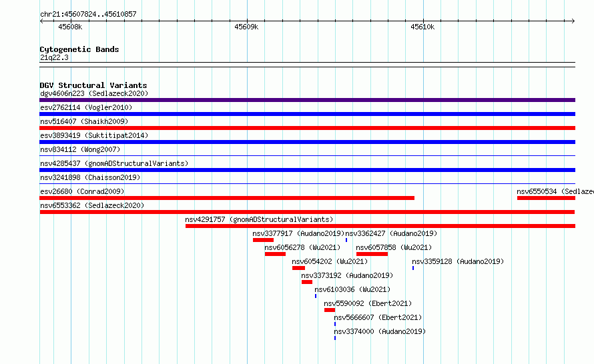Click the dgv4606n223 (Sedlazeck2020) variant label

(x=94, y=93)
